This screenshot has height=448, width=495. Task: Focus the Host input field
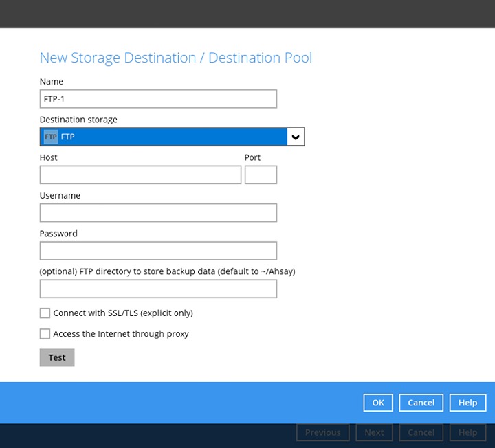tap(140, 175)
